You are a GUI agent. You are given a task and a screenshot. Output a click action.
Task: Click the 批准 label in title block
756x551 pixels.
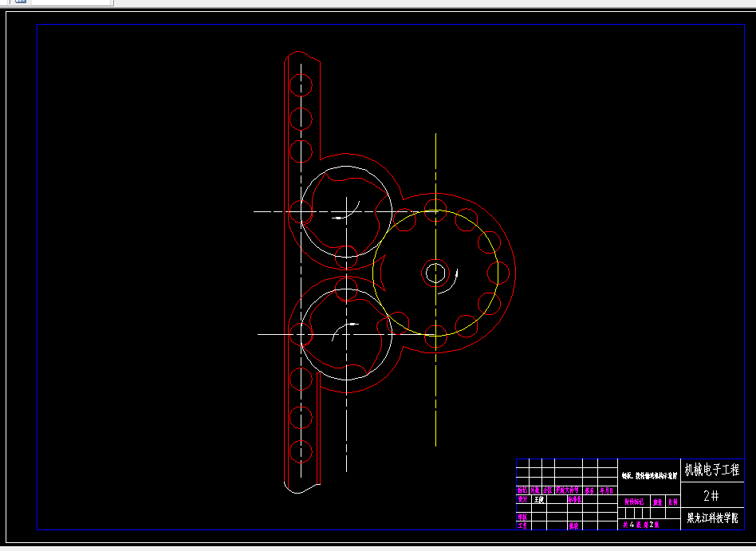573,526
